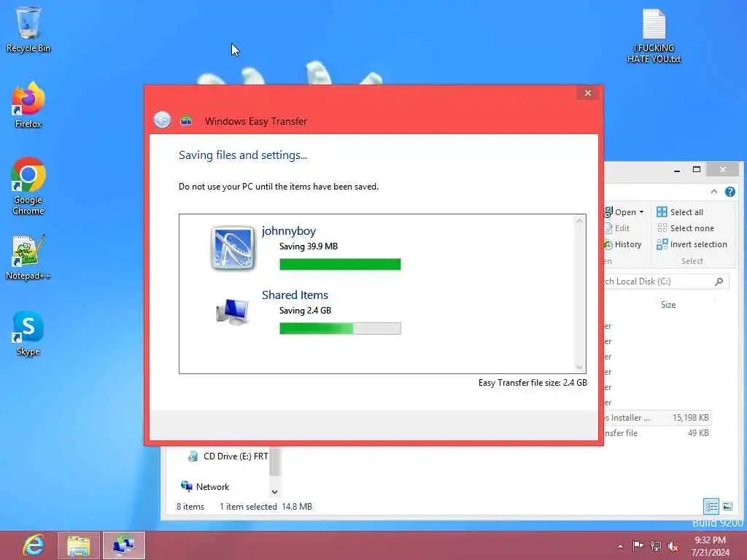Select the Shared Items heading
This screenshot has height=560, width=747.
pos(295,295)
